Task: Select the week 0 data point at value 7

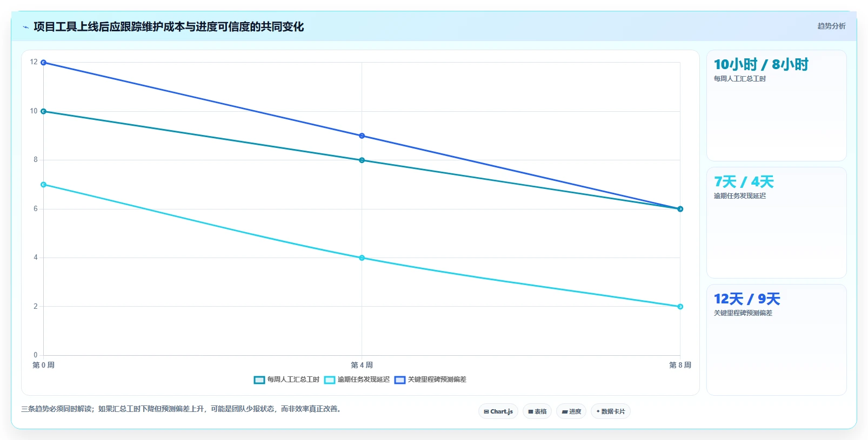Action: point(43,185)
